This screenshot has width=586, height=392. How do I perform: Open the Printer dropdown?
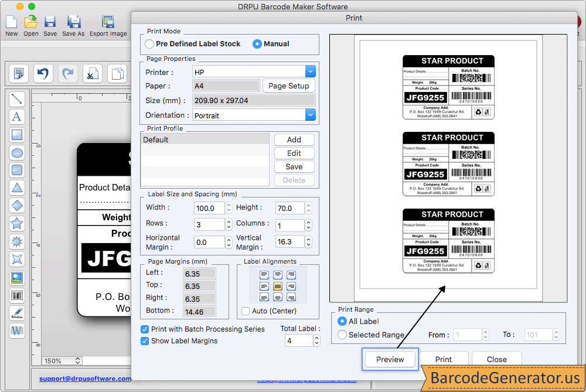pyautogui.click(x=310, y=71)
